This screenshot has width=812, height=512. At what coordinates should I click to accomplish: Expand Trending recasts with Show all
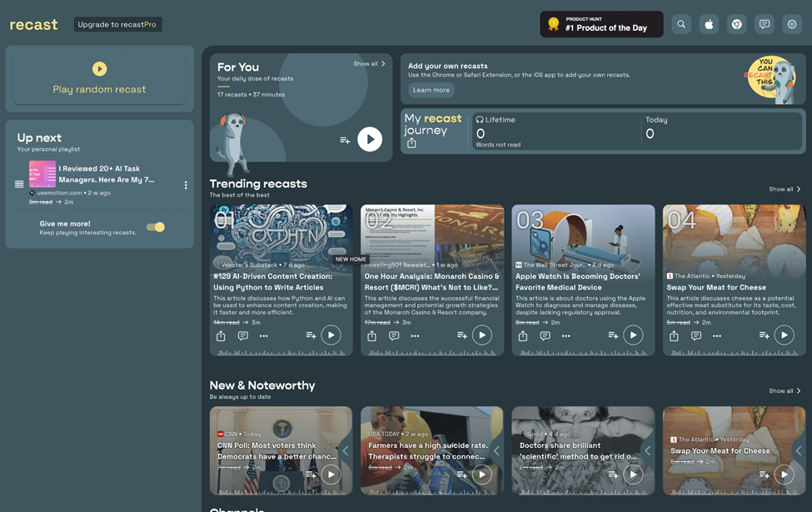point(785,189)
